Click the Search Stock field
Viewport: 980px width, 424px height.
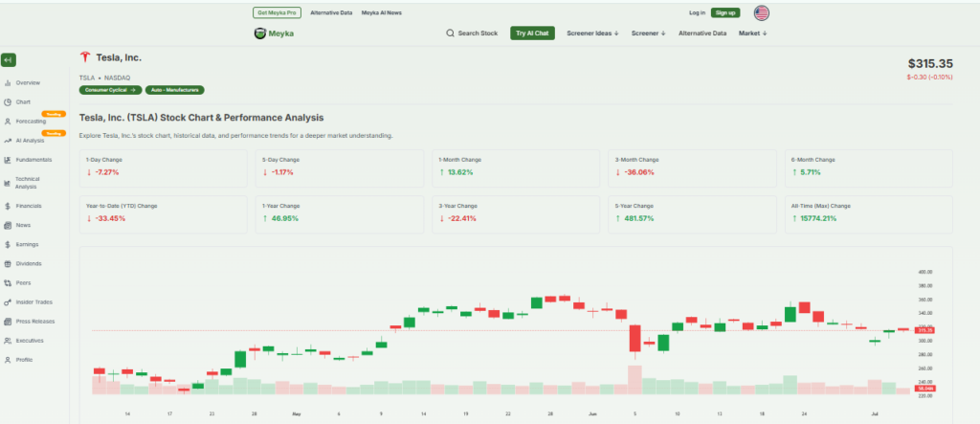[x=472, y=33]
